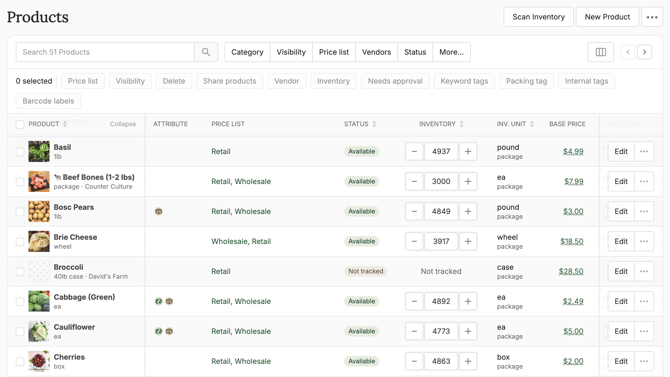Open Cherries row ellipsis menu
670x377 pixels.
pos(644,361)
